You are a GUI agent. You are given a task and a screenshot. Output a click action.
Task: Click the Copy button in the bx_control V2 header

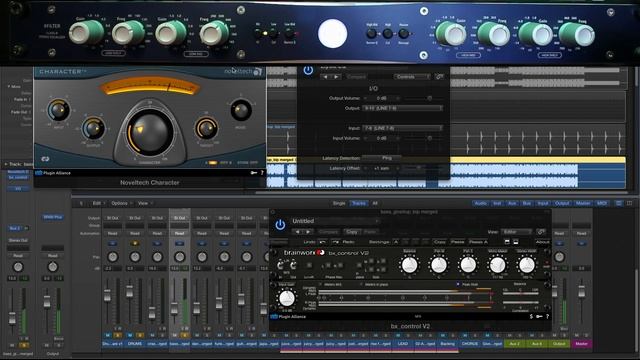pos(351,232)
